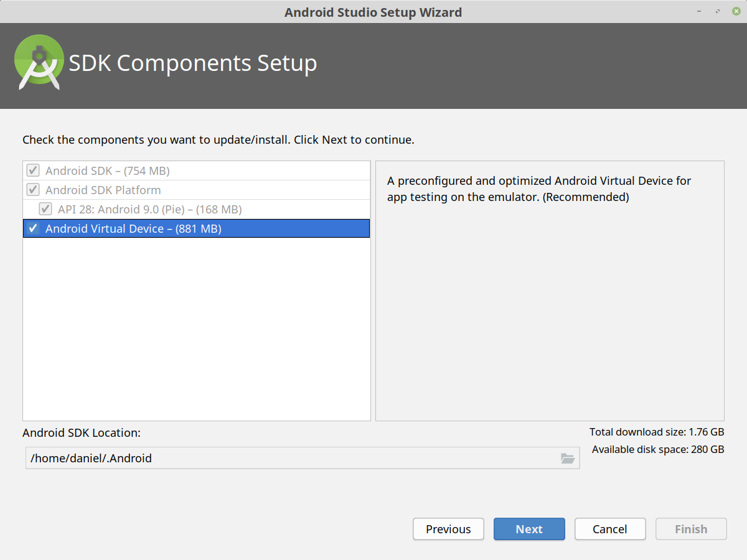The image size is (747, 560).
Task: Go back with the Previous button
Action: 448,529
